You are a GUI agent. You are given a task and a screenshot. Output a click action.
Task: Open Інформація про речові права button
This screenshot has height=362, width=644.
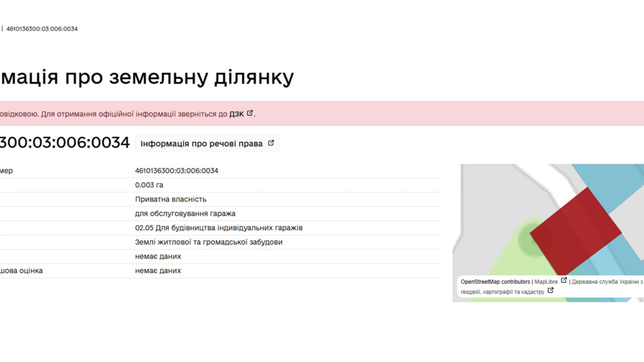207,143
